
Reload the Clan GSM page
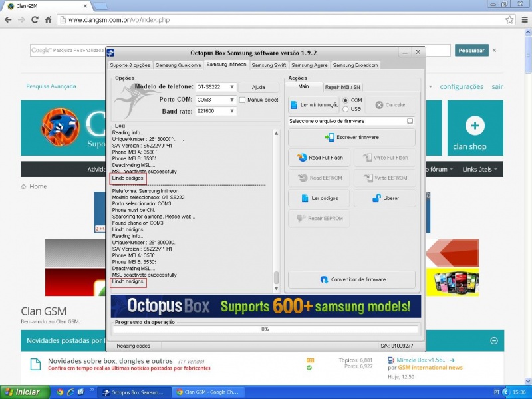[x=35, y=20]
